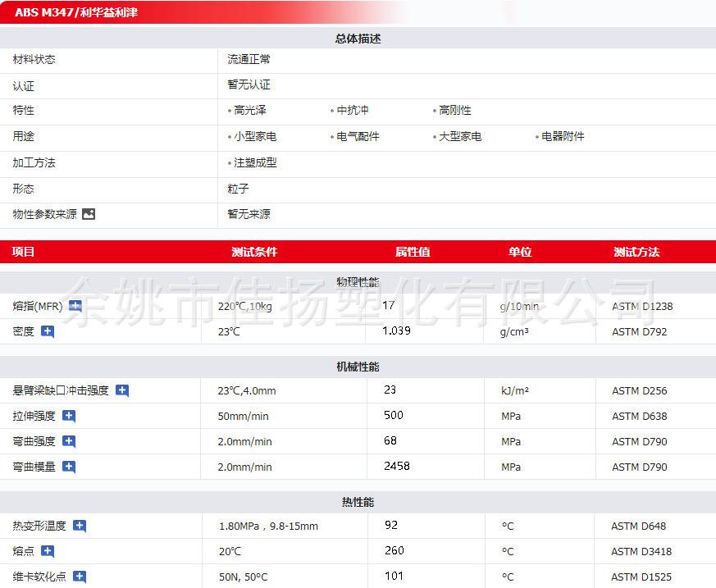Click the plus icon beside 熔指(MFR)
The height and width of the screenshot is (588, 716).
(x=75, y=306)
